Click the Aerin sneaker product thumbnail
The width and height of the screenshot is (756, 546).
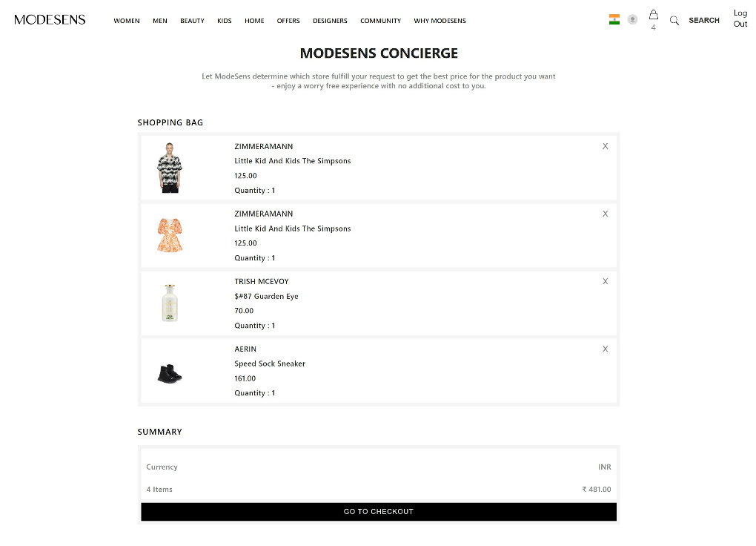click(170, 371)
